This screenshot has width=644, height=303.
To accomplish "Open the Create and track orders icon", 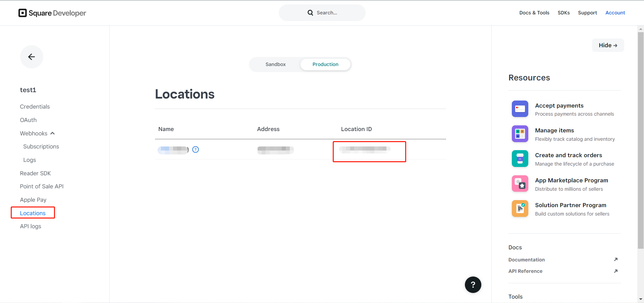I will (520, 159).
